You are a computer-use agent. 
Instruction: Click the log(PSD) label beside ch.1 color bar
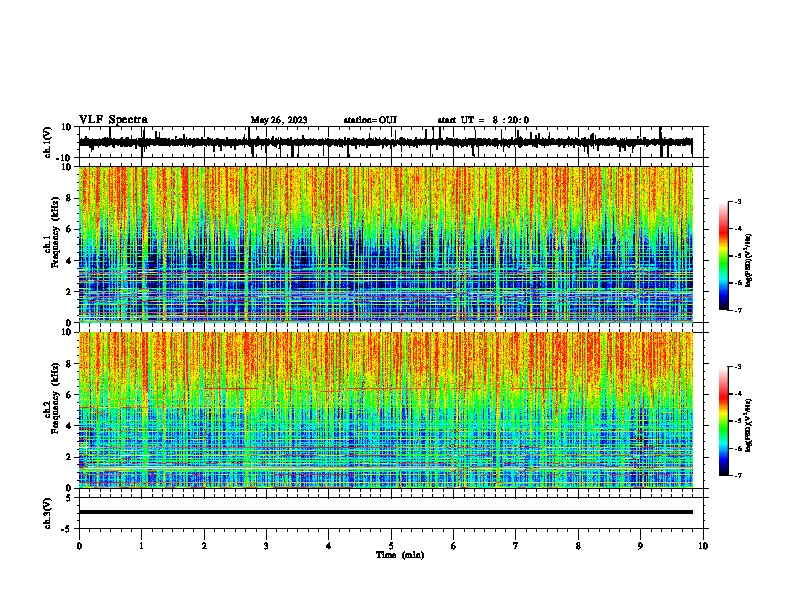tap(748, 261)
